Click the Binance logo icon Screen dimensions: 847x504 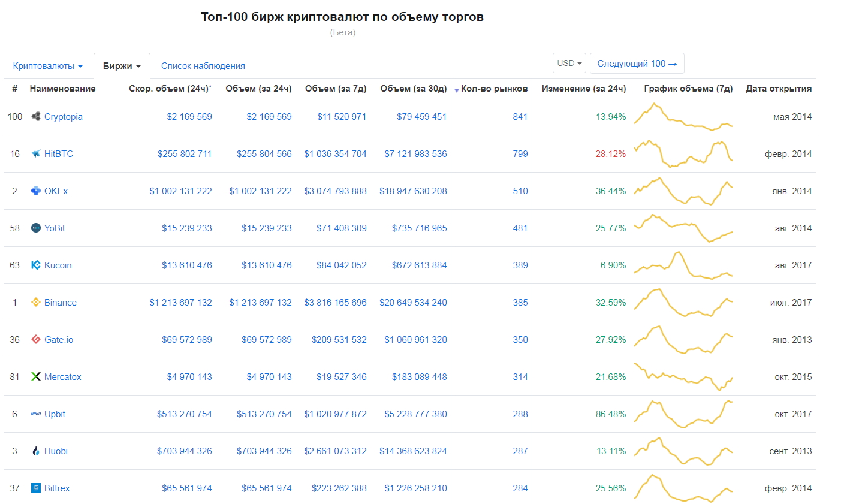tap(36, 302)
